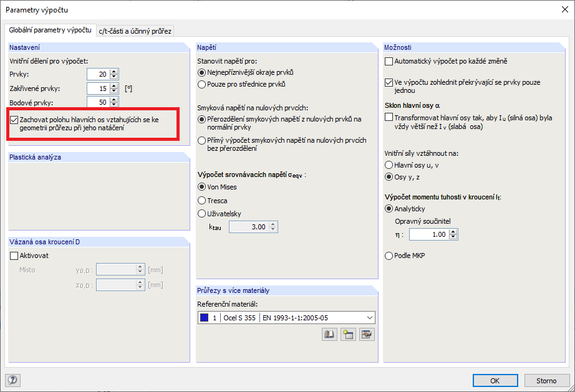
Task: Increase the Prvky value with the up arrow
Action: (x=114, y=72)
